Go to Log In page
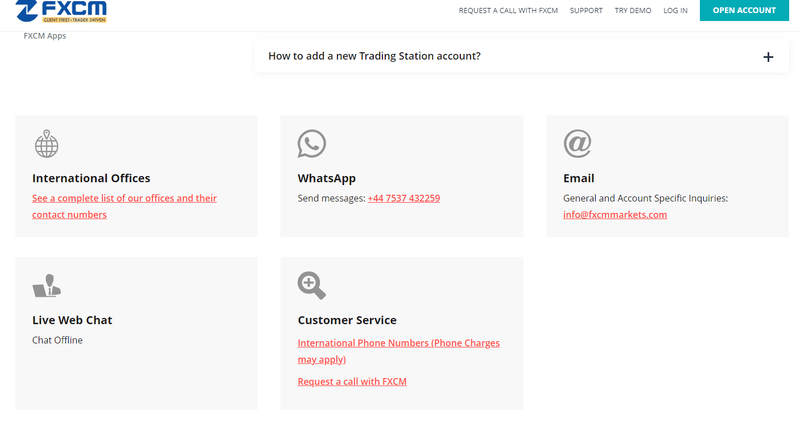This screenshot has width=800, height=436. click(675, 11)
